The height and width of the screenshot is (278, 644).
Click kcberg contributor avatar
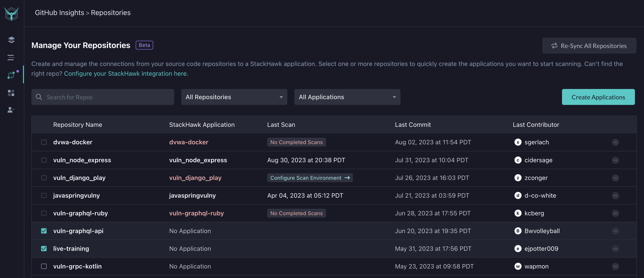(x=518, y=213)
